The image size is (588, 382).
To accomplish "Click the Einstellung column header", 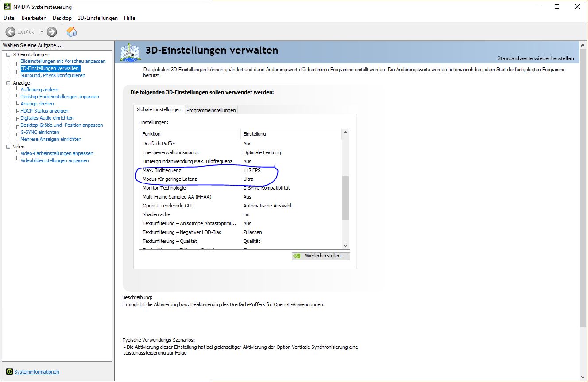I will [291, 134].
